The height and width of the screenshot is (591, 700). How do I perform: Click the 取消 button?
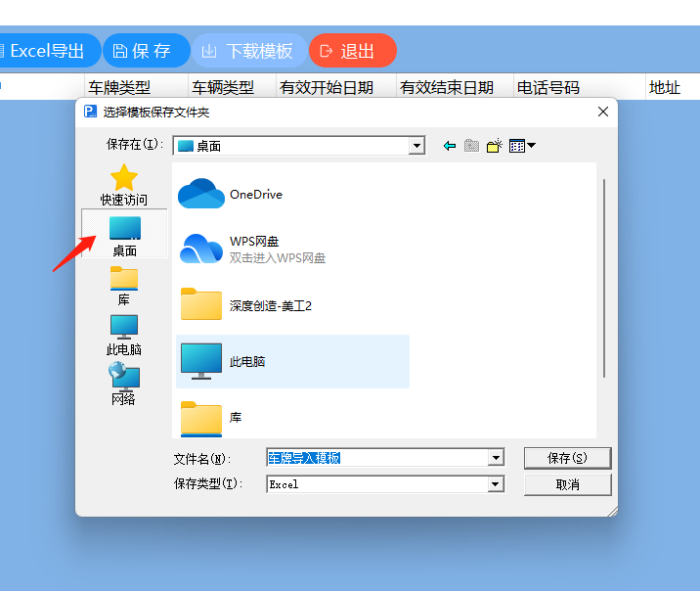(567, 484)
